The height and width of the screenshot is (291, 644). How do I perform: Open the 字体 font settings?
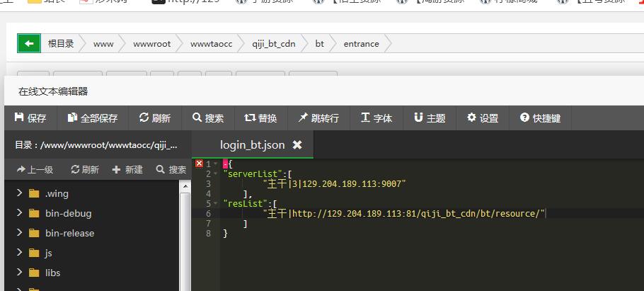coord(376,118)
